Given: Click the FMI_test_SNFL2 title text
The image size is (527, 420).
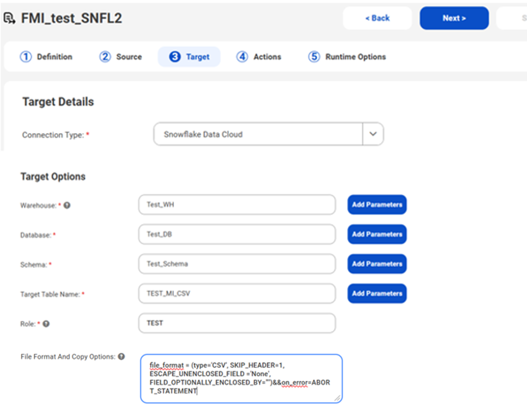Looking at the screenshot, I should click(72, 18).
